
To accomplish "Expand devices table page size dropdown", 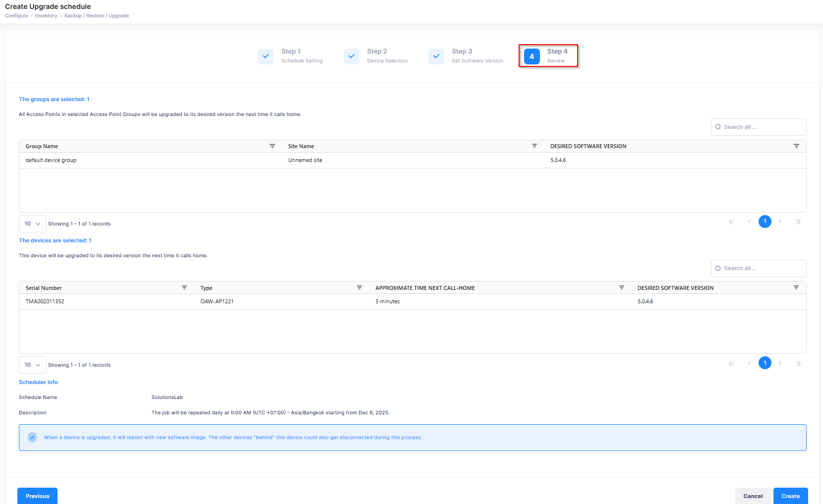I will (x=33, y=365).
